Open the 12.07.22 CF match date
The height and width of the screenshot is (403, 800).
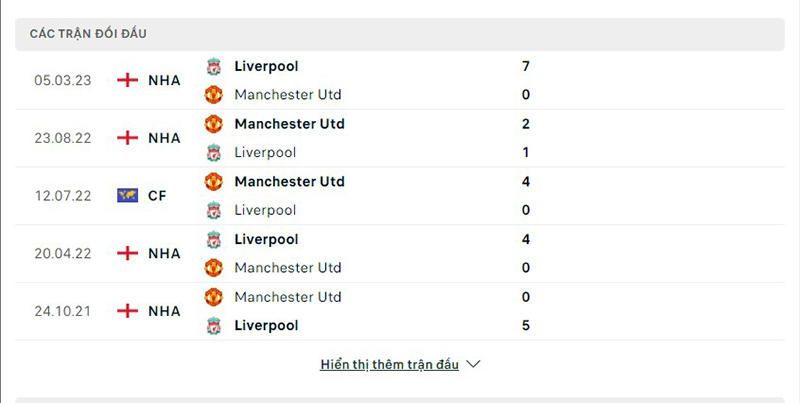pos(63,196)
